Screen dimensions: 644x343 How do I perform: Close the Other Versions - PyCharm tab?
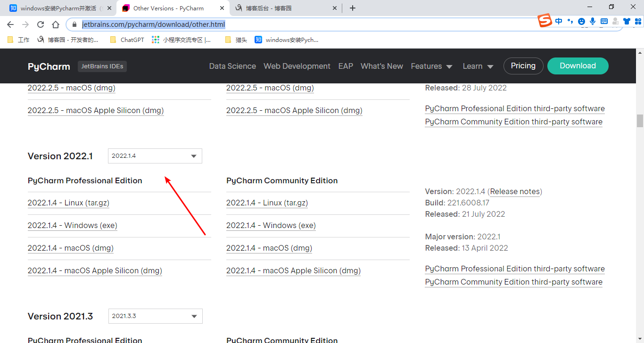[x=222, y=8]
